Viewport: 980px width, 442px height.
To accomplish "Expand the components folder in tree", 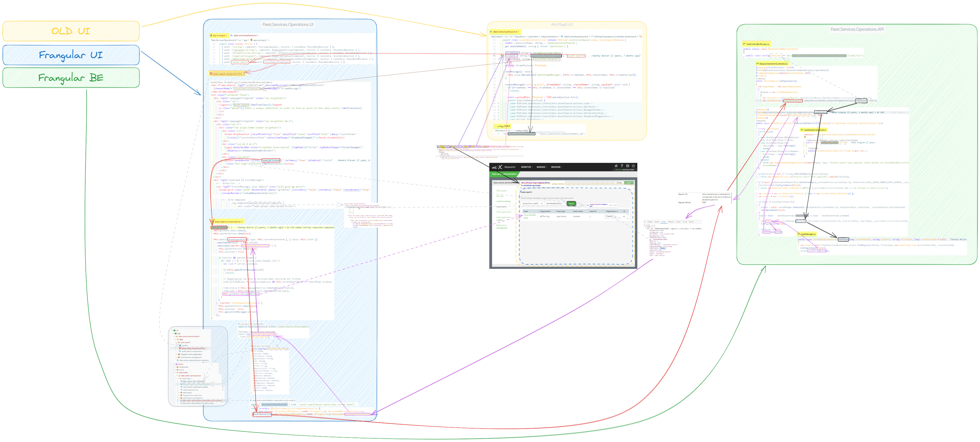I will pos(175,367).
